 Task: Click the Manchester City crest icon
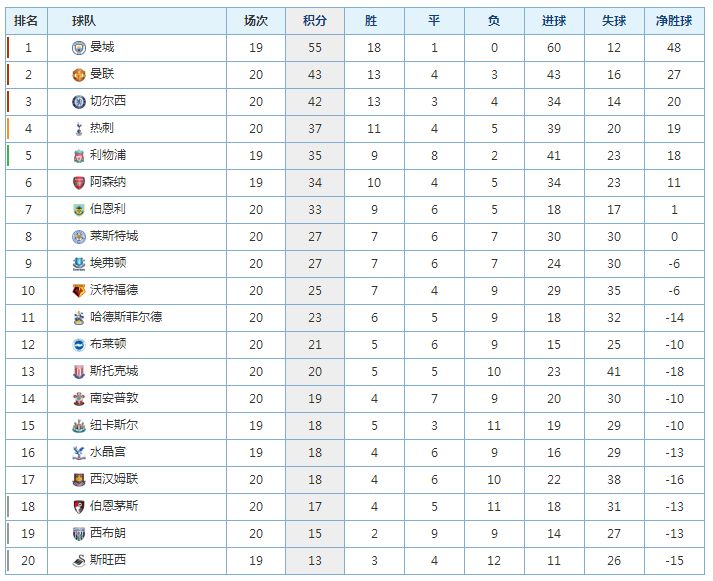(x=79, y=48)
